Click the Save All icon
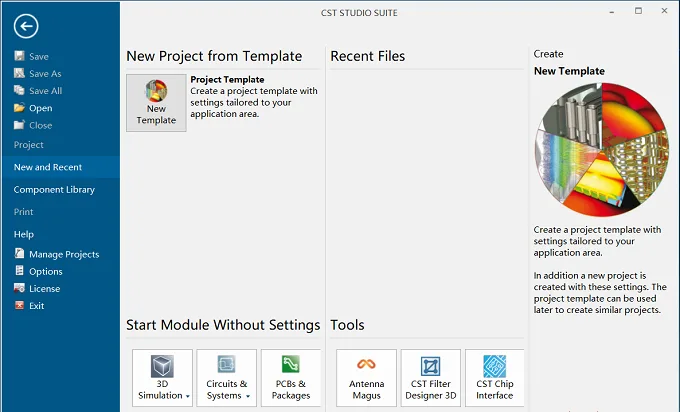680x412 pixels. click(19, 90)
